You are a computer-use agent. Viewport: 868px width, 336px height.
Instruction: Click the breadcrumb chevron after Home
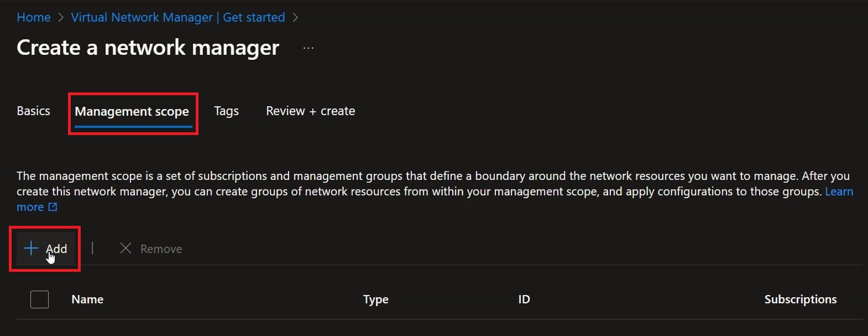61,18
